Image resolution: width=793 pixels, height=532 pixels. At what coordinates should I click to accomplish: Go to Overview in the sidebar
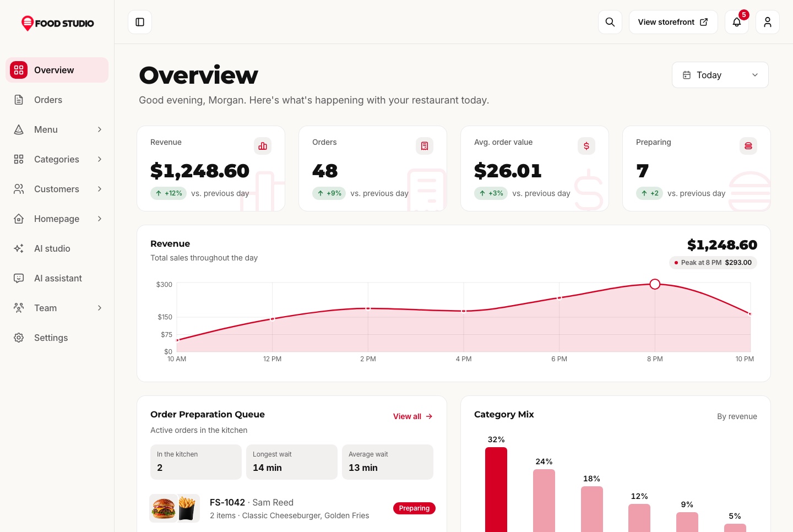point(57,70)
